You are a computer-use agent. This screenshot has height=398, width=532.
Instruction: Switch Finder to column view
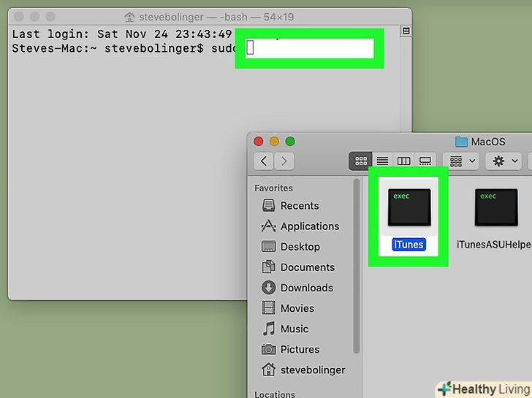click(x=403, y=161)
